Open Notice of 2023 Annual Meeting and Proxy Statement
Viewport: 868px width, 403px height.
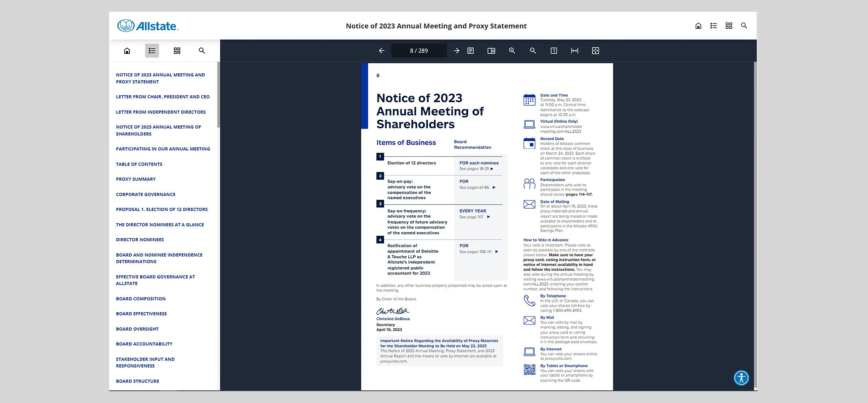tap(160, 78)
